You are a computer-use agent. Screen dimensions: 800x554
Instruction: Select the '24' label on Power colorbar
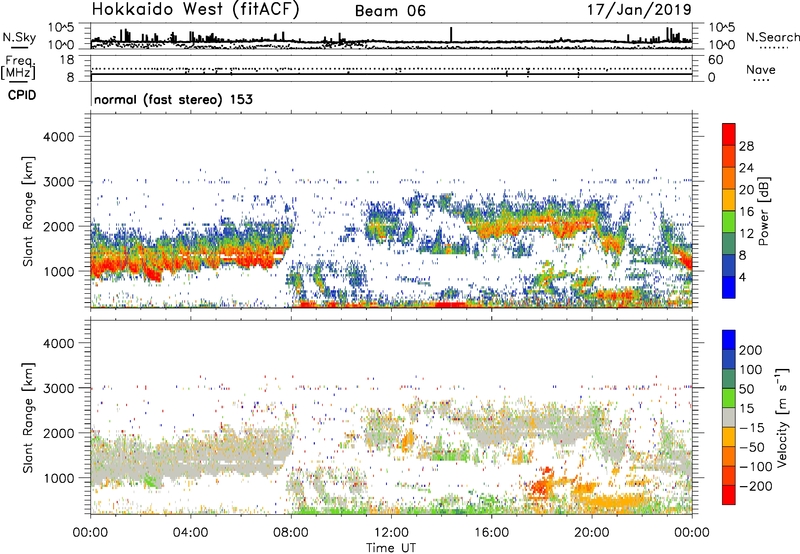coord(746,168)
